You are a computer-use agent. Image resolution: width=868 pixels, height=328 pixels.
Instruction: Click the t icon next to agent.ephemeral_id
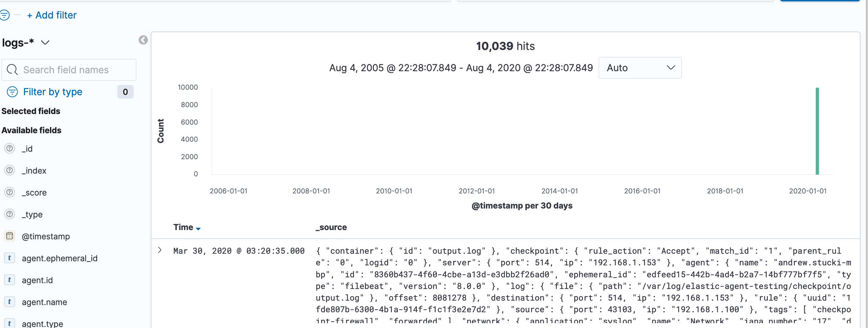(x=10, y=258)
